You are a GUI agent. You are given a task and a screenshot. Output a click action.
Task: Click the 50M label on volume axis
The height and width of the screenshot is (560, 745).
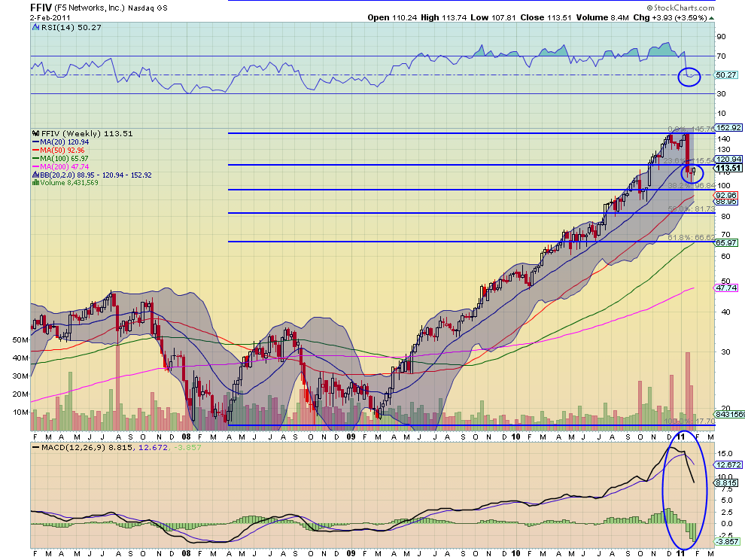pos(20,340)
